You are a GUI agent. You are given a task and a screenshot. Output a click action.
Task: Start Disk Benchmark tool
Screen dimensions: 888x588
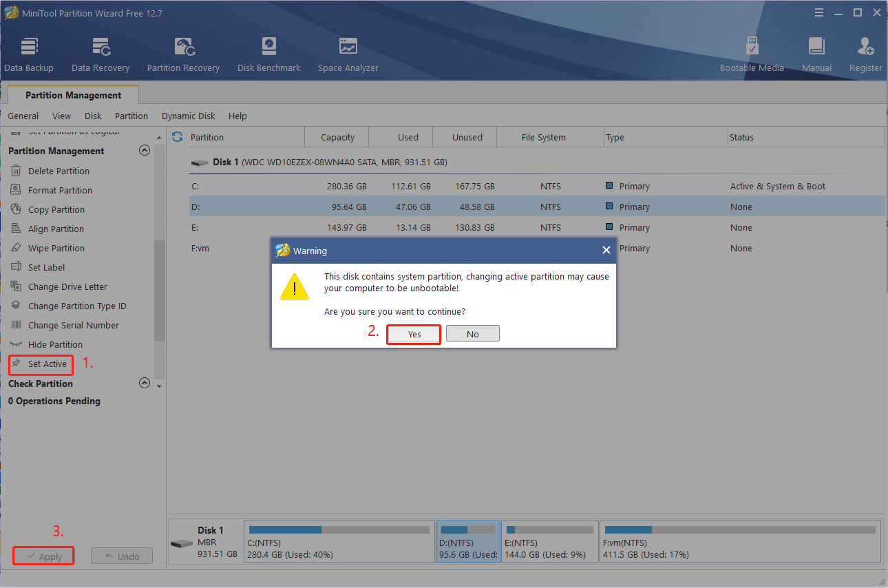(x=269, y=54)
